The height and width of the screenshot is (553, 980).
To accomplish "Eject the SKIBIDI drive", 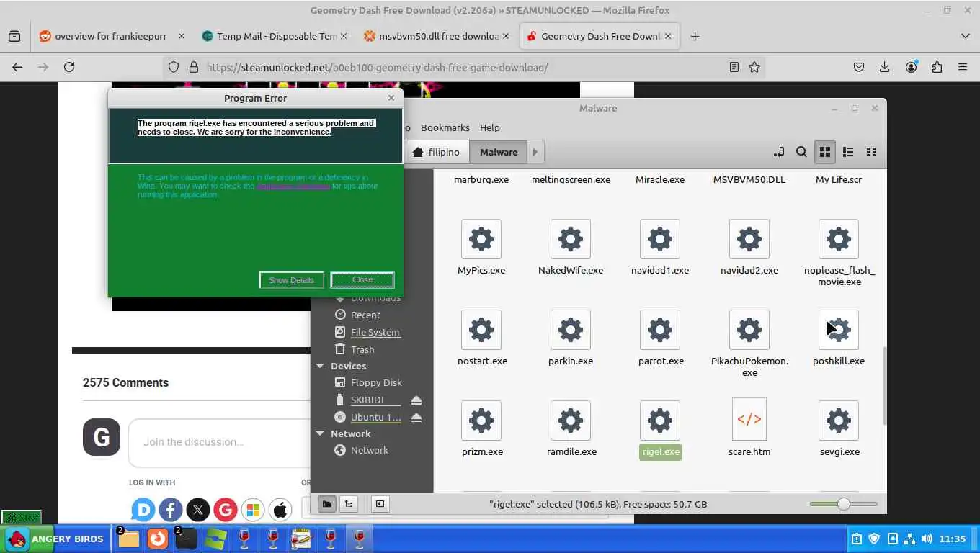I will pyautogui.click(x=416, y=400).
